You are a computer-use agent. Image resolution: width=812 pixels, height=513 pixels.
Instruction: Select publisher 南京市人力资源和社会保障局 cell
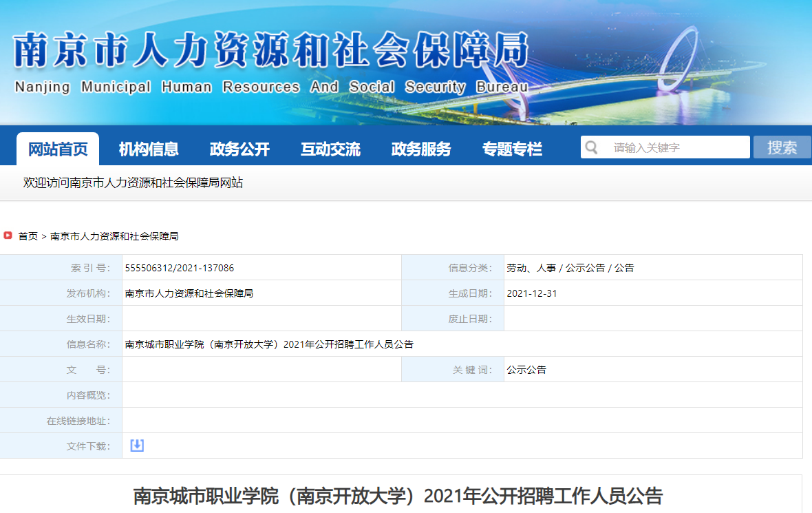pos(189,293)
